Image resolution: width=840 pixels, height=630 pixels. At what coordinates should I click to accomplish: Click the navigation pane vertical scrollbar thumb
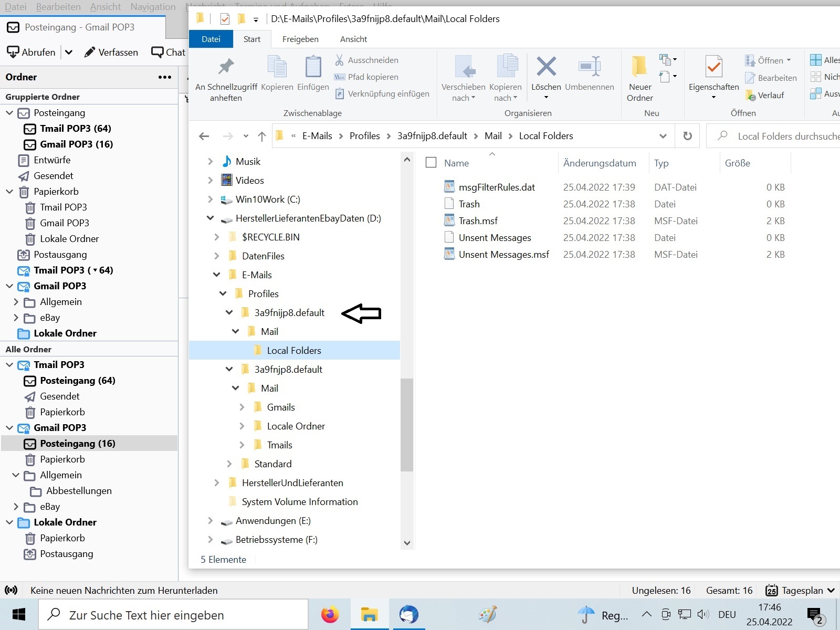[407, 424]
